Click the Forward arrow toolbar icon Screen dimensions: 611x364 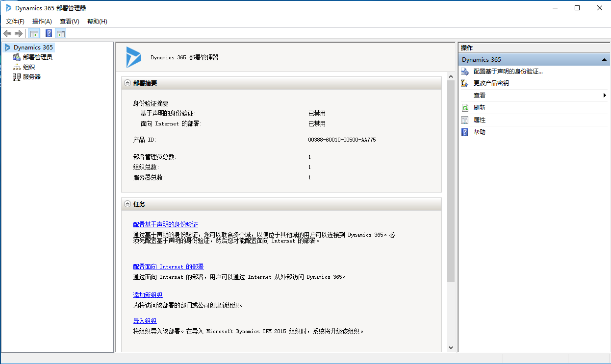19,33
